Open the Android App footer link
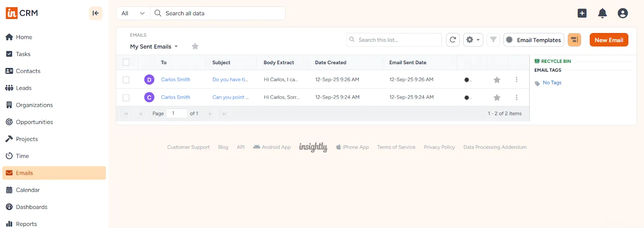This screenshot has height=228, width=644. [x=272, y=147]
